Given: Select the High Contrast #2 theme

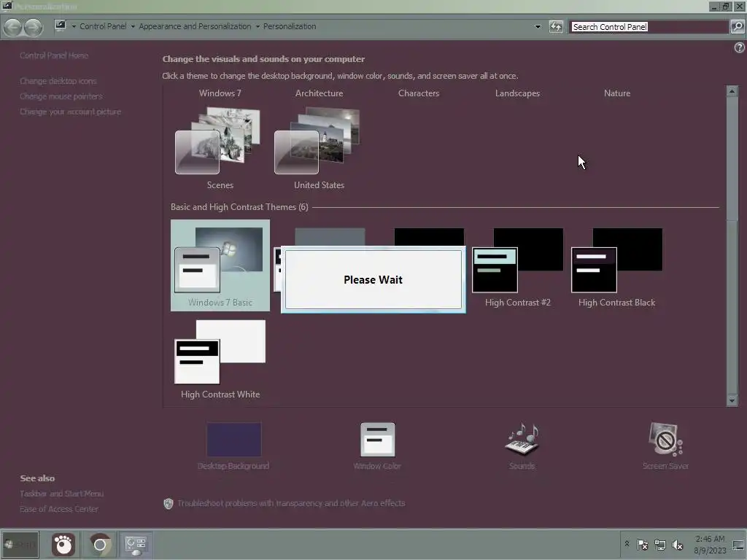Looking at the screenshot, I should (517, 265).
